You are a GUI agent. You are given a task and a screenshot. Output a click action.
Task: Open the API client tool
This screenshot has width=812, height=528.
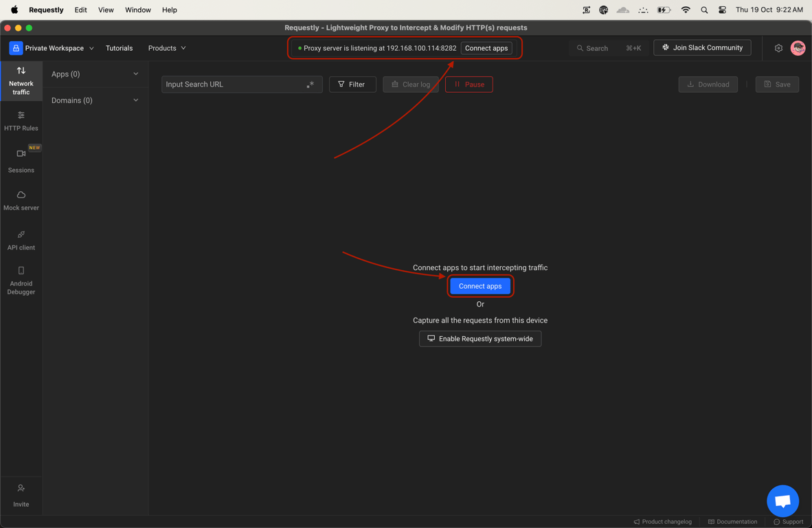click(x=21, y=241)
